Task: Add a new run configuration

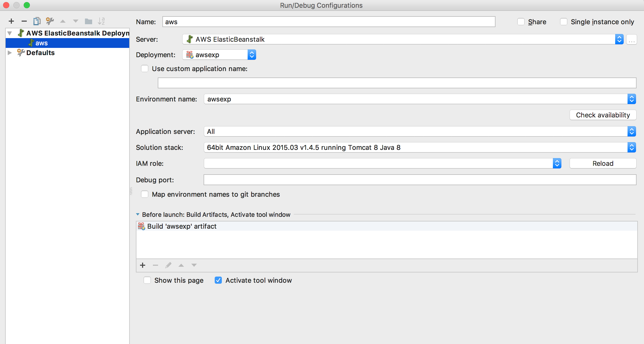Action: click(11, 21)
